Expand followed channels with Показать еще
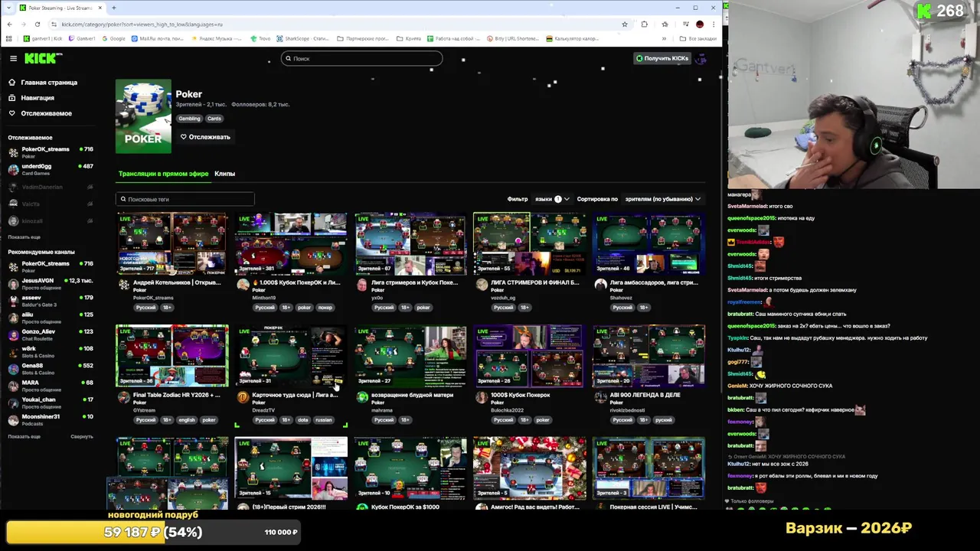 (24, 237)
